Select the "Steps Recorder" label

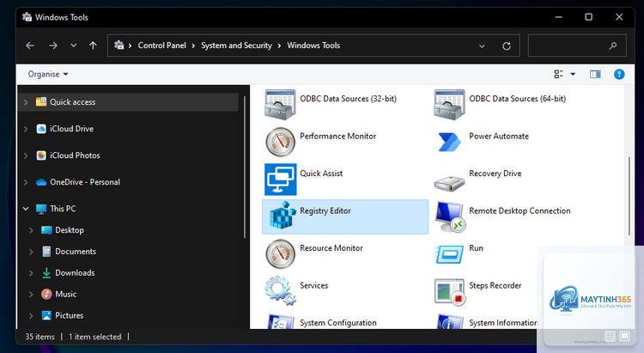(x=495, y=286)
